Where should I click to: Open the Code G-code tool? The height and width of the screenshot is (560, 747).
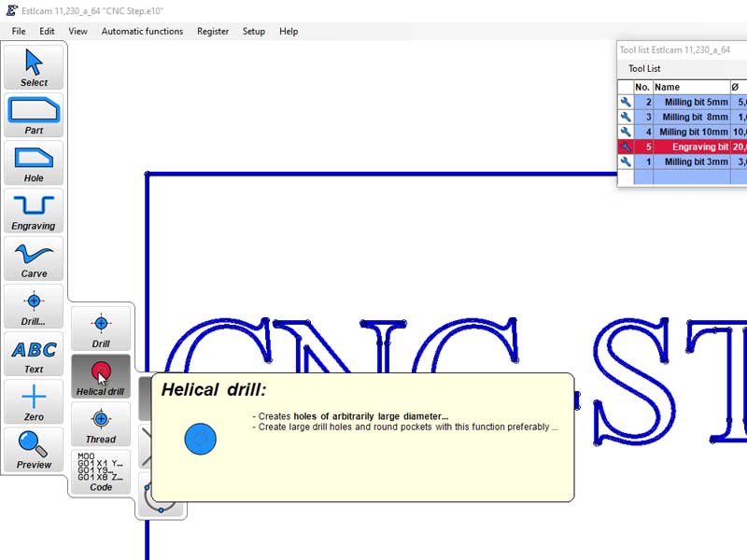pos(101,472)
